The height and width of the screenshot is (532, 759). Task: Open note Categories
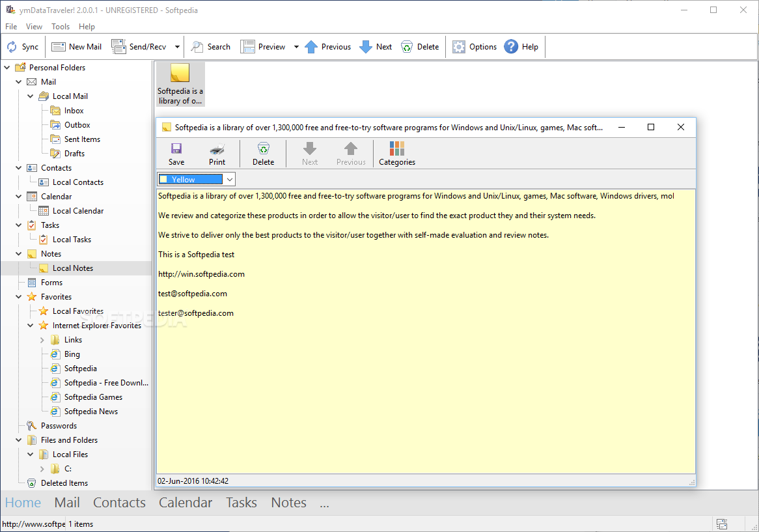[397, 154]
